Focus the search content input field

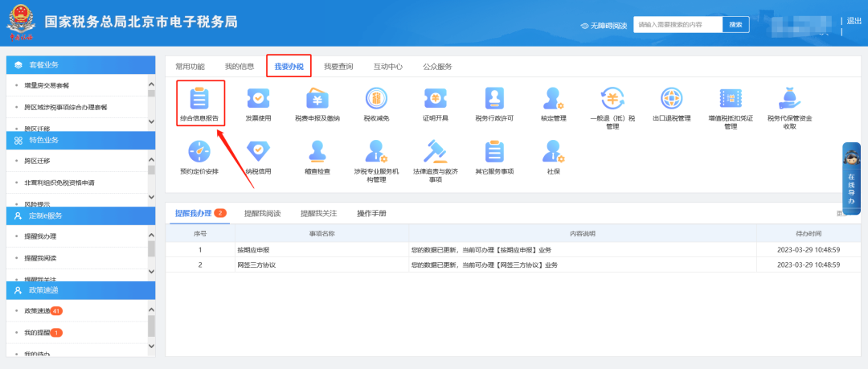(x=678, y=24)
